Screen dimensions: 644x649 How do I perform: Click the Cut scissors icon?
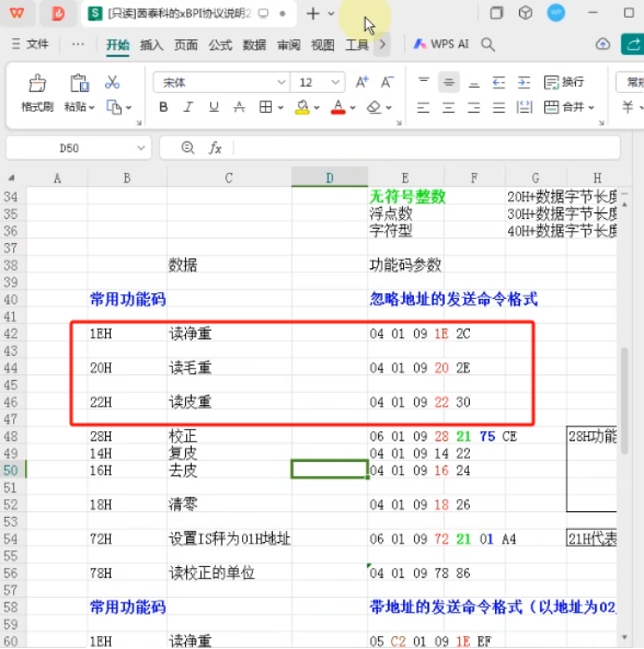(112, 82)
